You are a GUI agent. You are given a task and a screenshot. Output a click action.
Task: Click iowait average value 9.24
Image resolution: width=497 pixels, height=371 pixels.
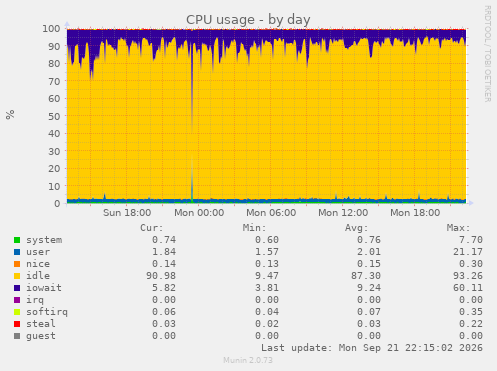[369, 288]
